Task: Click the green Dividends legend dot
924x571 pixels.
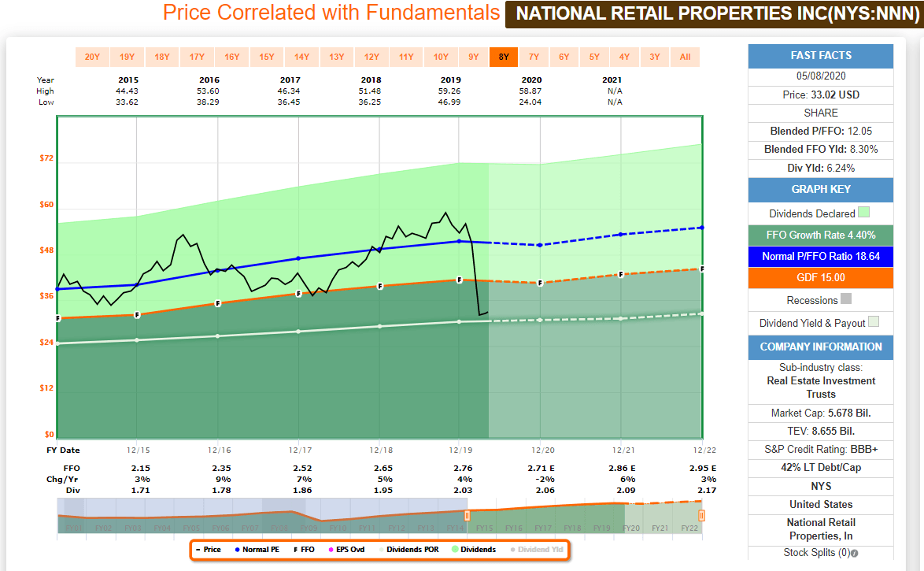Action: tap(456, 550)
